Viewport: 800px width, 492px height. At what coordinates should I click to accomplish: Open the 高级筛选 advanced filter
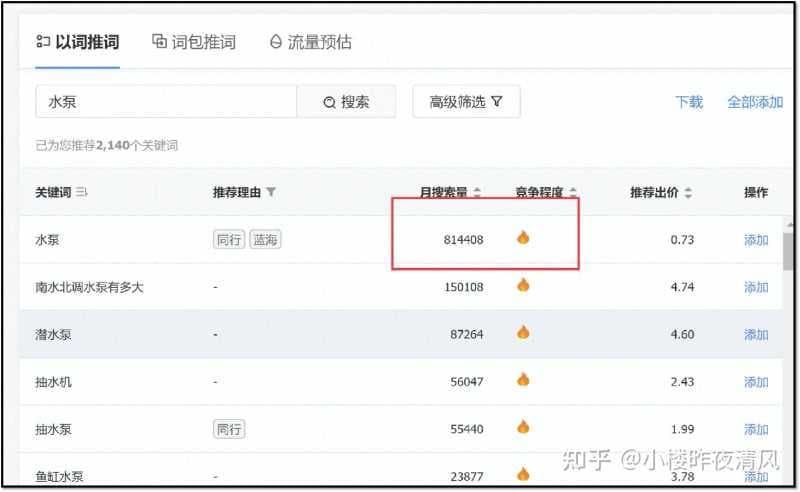click(x=466, y=102)
